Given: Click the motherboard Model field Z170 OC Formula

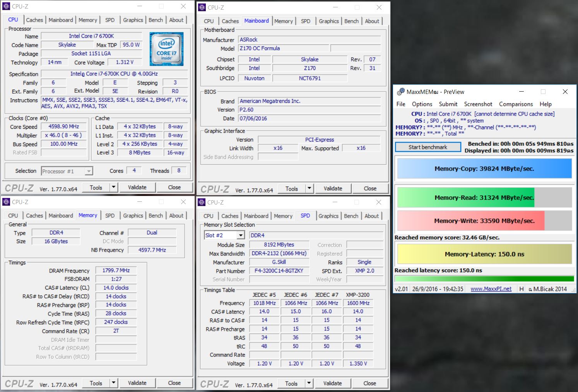Looking at the screenshot, I should [x=284, y=48].
